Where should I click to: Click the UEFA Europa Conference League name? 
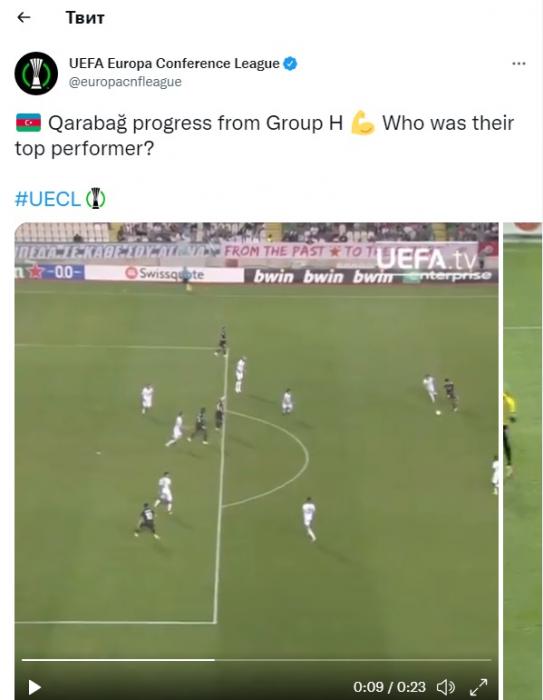(x=174, y=63)
